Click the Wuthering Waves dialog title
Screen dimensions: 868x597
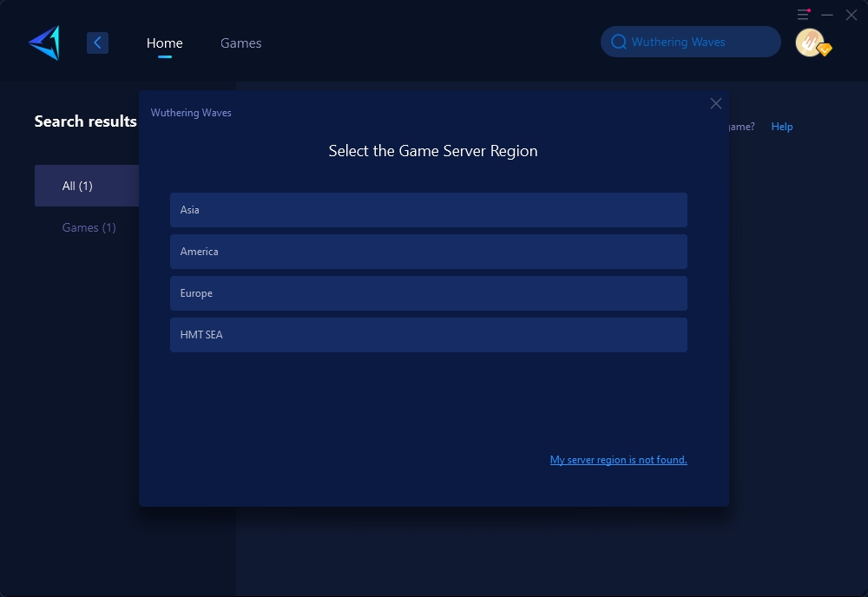coord(191,112)
